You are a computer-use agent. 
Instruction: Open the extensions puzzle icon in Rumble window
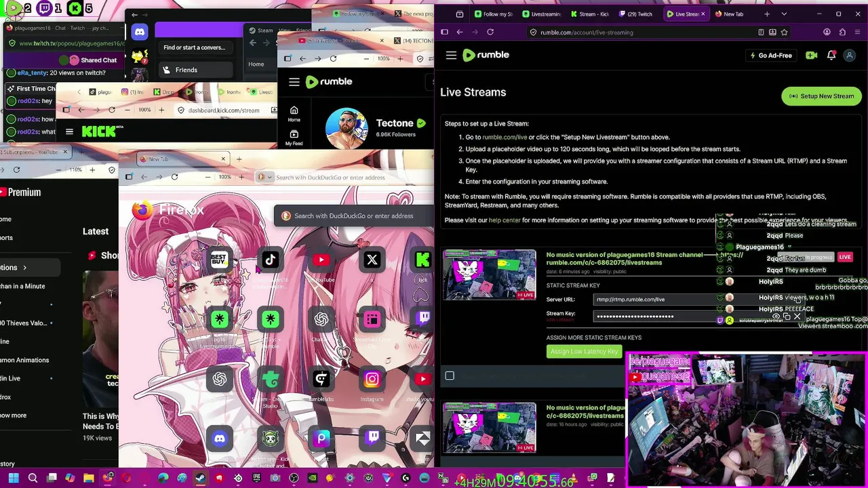[842, 32]
